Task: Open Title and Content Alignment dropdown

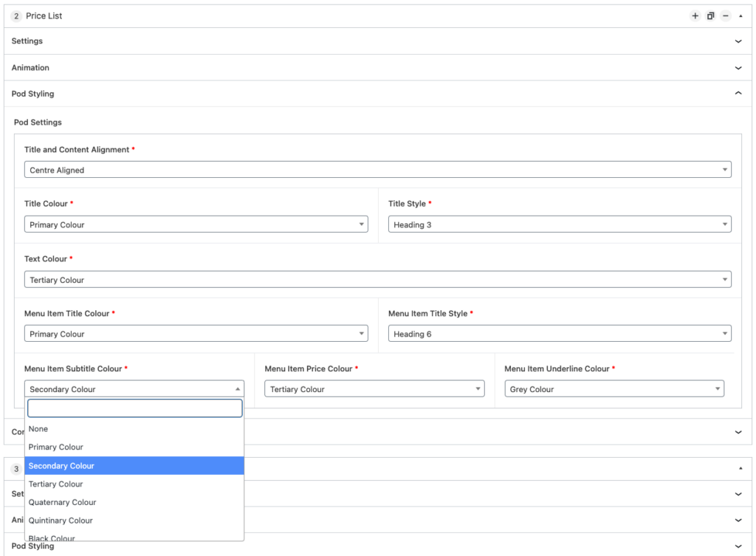Action: point(377,170)
